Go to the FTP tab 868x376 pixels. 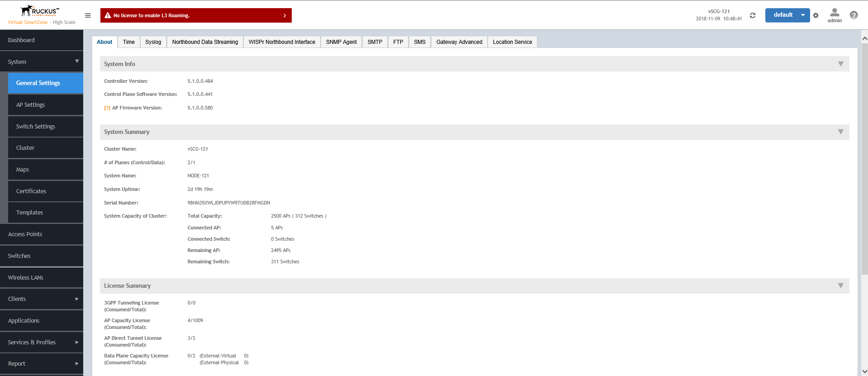click(x=398, y=42)
